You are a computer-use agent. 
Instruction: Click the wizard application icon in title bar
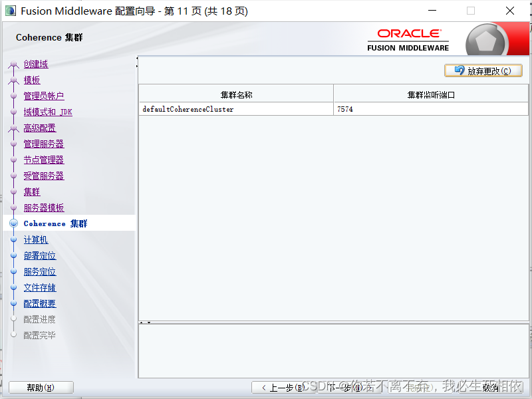11,11
